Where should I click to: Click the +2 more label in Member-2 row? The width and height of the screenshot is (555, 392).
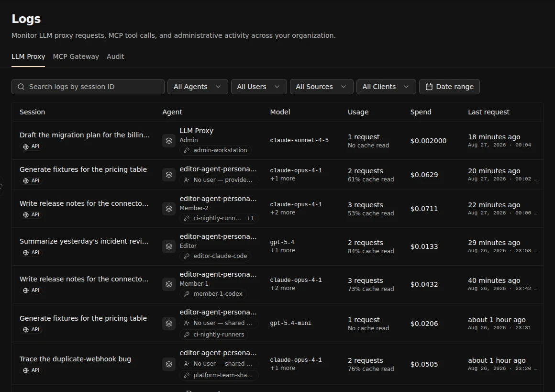[x=283, y=213]
